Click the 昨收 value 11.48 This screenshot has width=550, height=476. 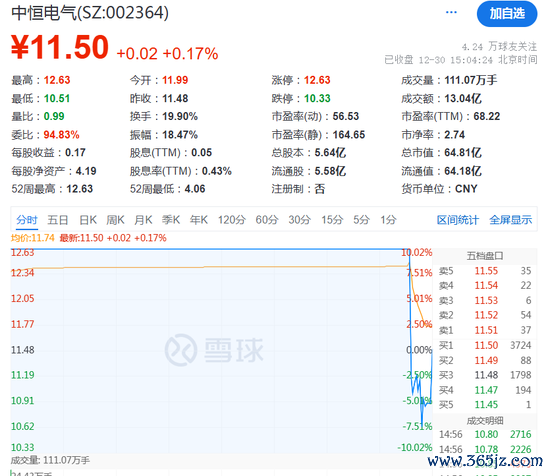[175, 99]
